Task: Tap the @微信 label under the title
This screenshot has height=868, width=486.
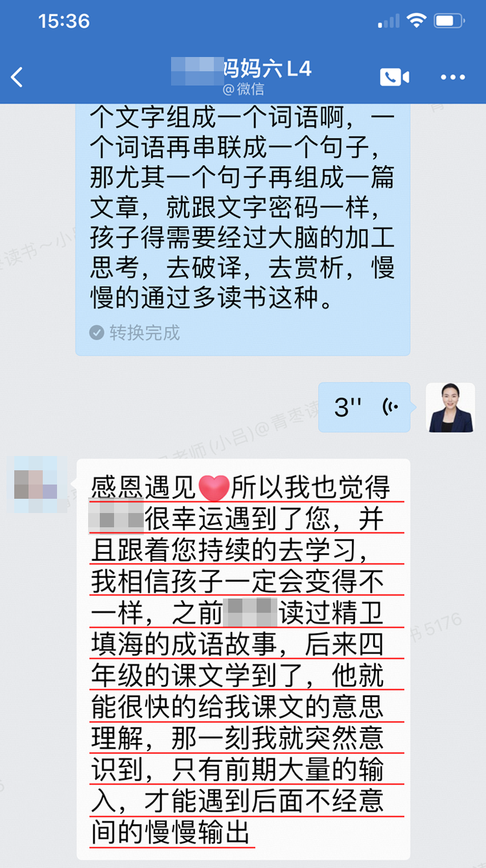Action: (243, 89)
